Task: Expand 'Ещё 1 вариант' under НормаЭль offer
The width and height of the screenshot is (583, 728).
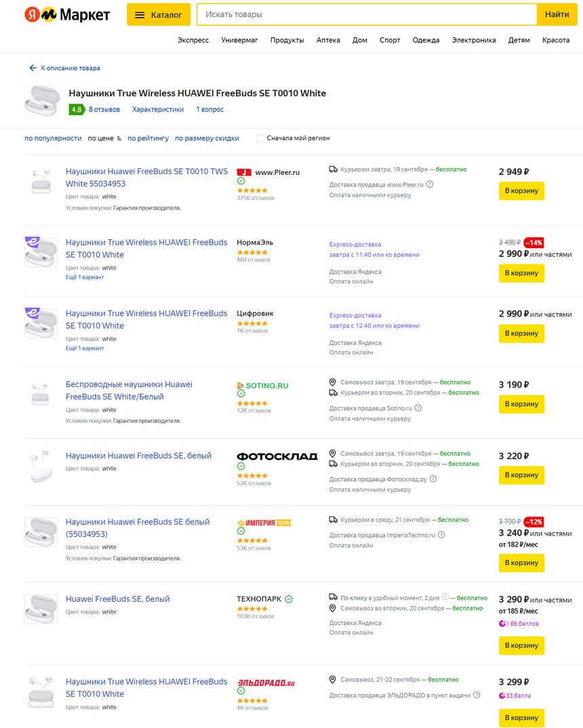Action: click(85, 277)
